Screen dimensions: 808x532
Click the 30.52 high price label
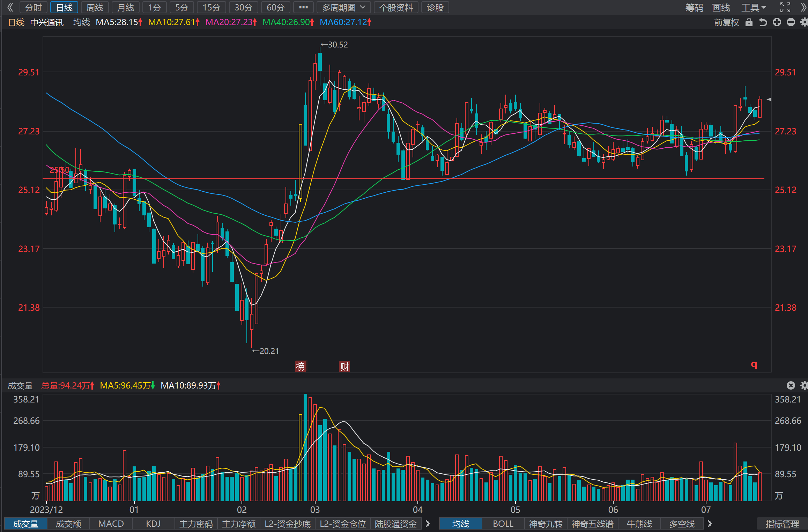coord(334,45)
